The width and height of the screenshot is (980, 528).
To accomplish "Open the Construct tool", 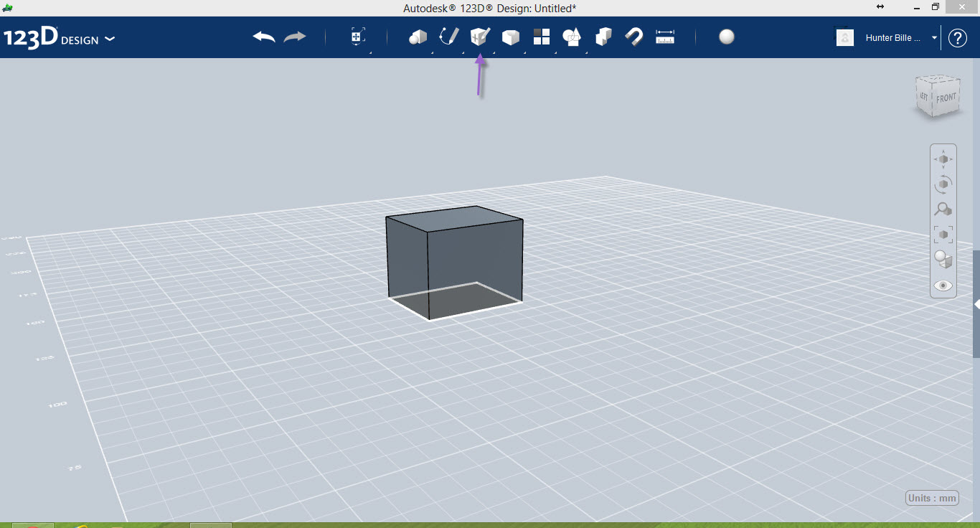I will click(479, 37).
